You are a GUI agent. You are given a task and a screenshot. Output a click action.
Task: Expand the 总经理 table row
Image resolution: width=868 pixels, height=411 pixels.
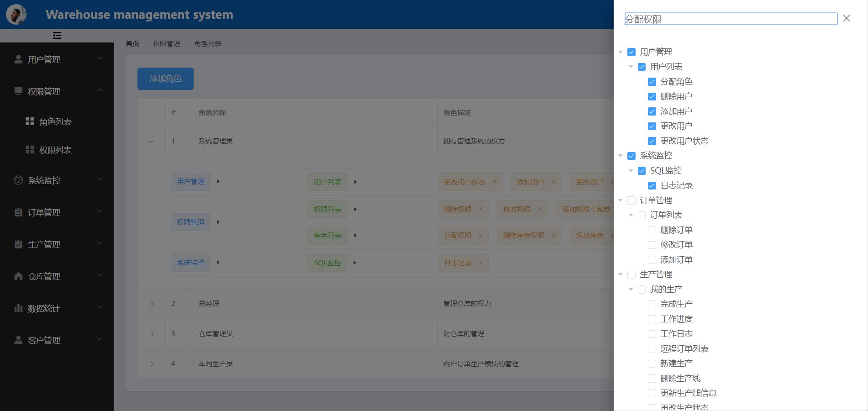pyautogui.click(x=152, y=304)
